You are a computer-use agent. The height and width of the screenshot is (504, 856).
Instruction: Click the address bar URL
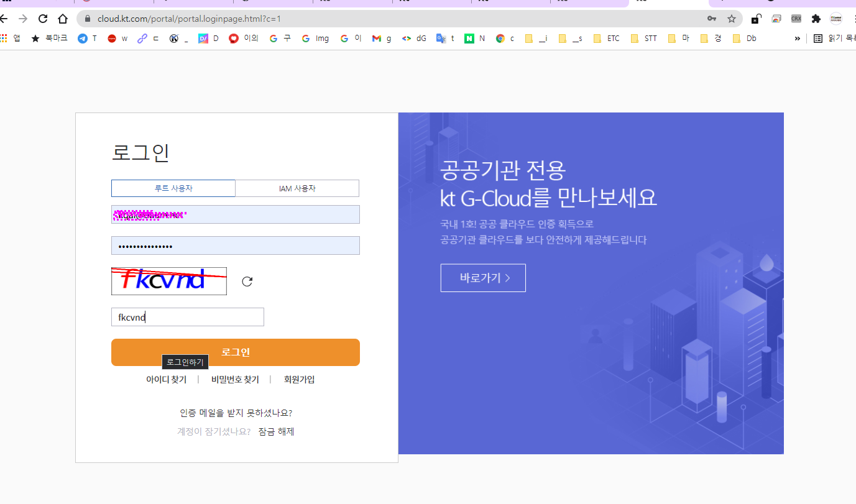tap(189, 19)
